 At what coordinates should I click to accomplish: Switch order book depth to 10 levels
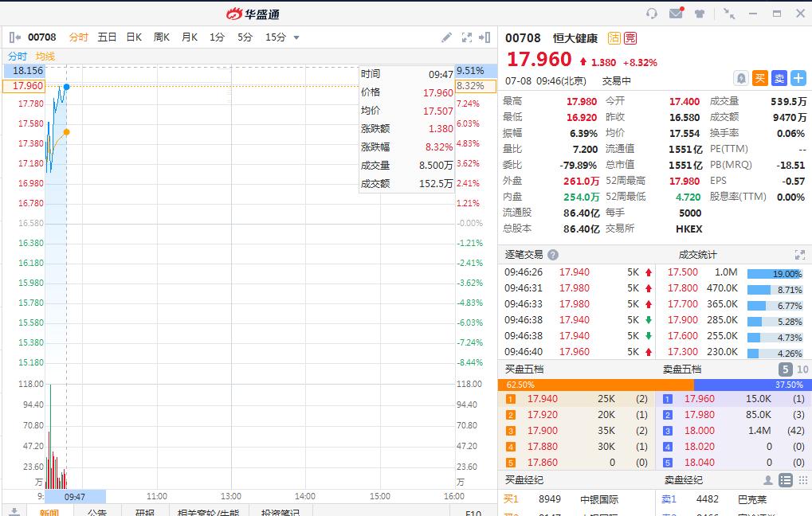pos(802,369)
